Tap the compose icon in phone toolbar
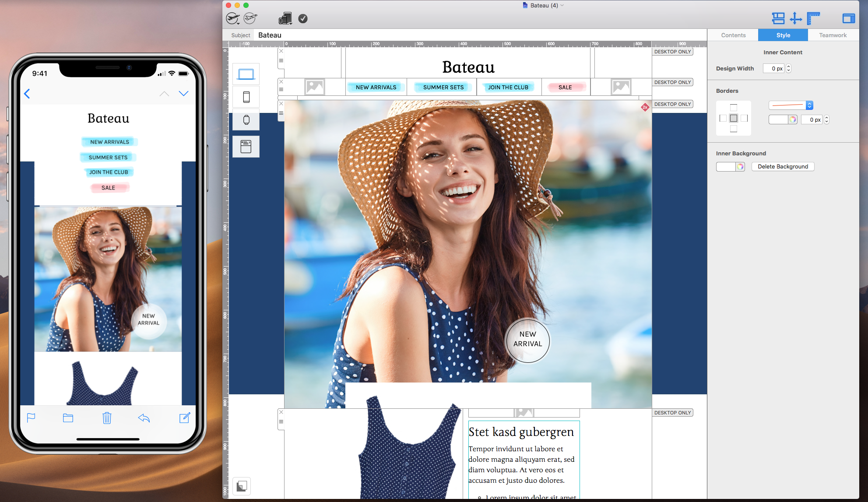 click(185, 418)
